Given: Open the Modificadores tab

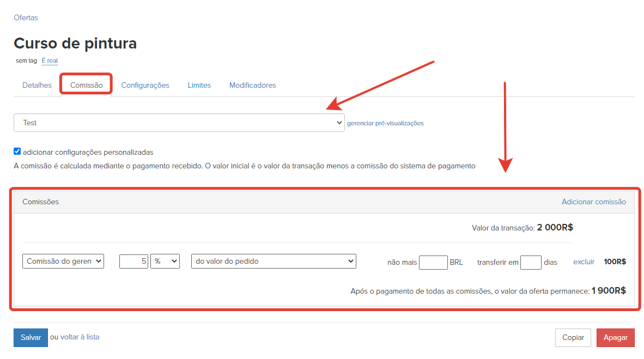Looking at the screenshot, I should (252, 85).
